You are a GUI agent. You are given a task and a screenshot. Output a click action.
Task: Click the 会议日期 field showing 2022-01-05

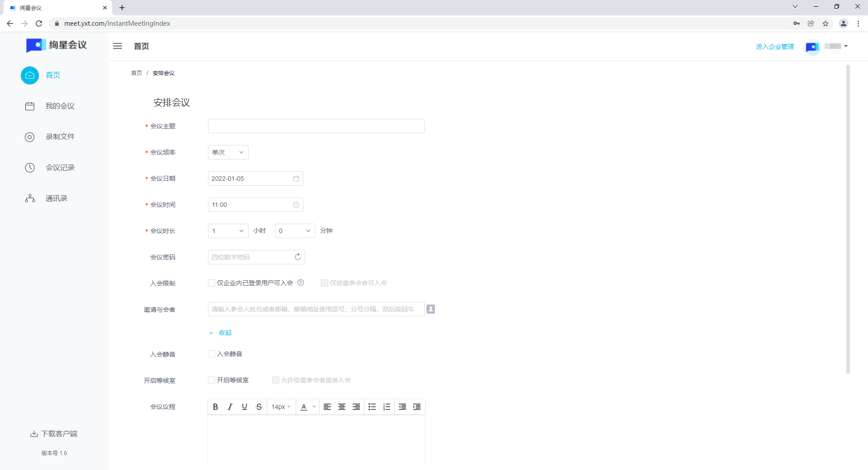click(x=255, y=179)
